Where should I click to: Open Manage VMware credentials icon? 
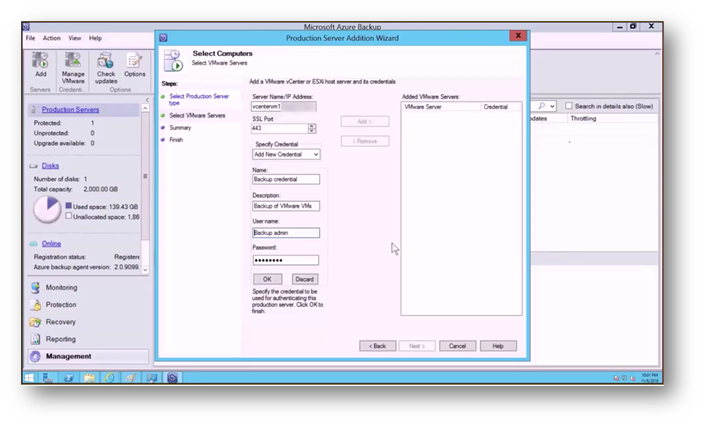click(72, 60)
